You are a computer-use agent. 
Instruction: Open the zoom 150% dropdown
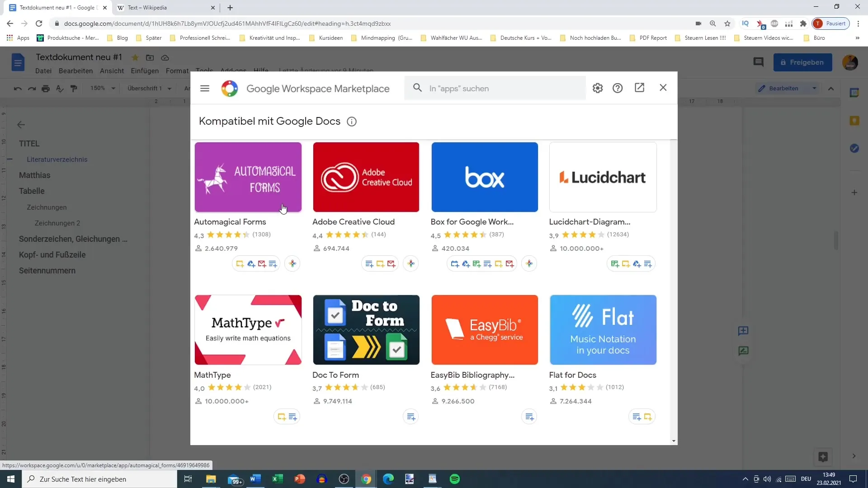point(103,88)
